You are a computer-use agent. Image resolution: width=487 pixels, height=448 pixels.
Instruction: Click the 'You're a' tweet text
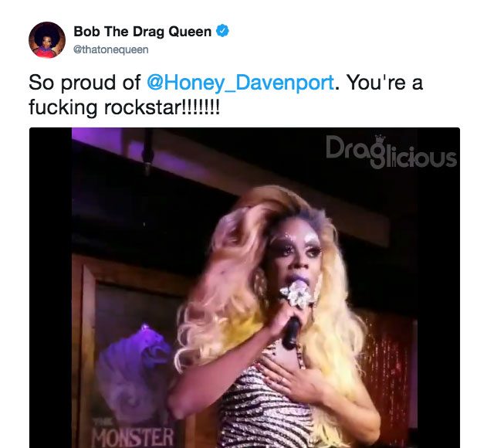385,83
